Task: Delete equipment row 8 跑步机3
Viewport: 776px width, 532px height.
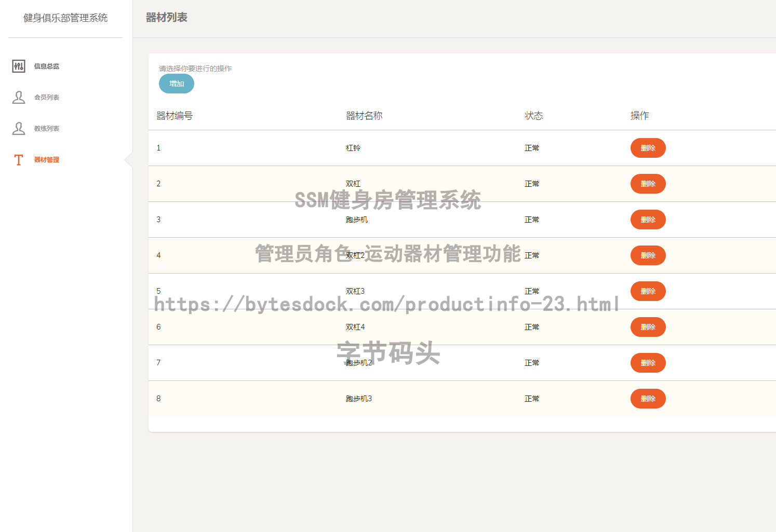Action: pos(648,399)
